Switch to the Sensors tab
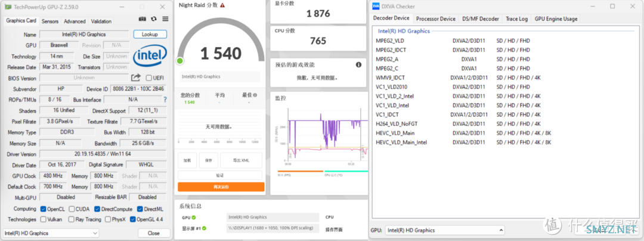This screenshot has width=644, height=241. click(50, 21)
